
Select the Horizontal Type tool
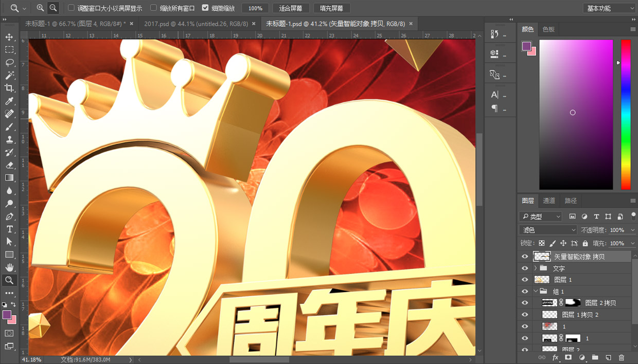[9, 229]
